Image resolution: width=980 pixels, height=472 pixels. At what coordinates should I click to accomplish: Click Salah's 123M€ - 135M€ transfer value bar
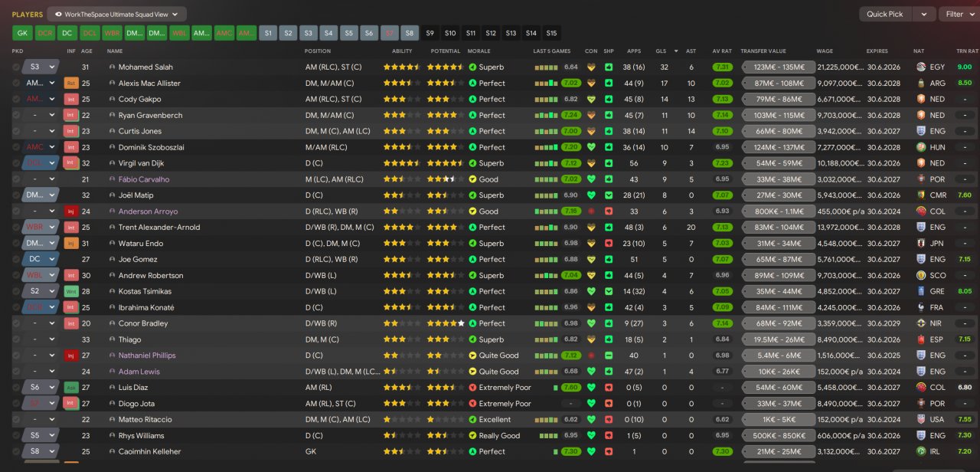click(x=778, y=67)
